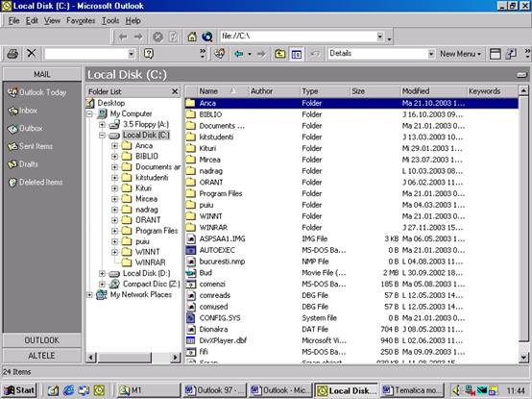Click the Home page icon
The height and width of the screenshot is (399, 532).
point(192,37)
